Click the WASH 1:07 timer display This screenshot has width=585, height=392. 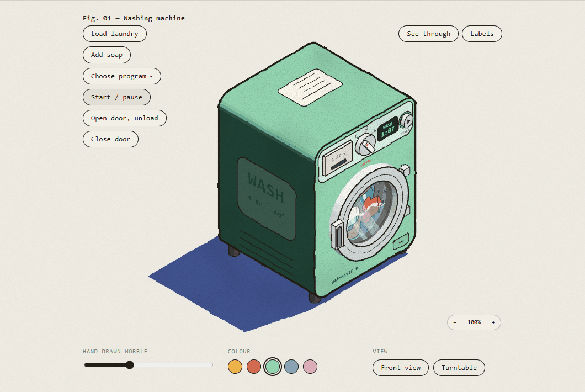[x=388, y=129]
